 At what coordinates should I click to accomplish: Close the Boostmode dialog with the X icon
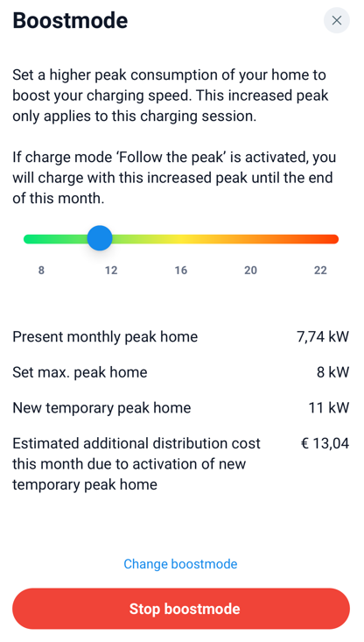(x=337, y=20)
